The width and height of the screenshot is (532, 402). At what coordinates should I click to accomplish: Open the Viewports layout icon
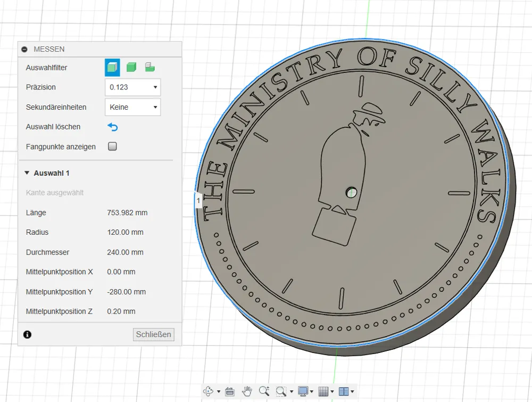[x=344, y=391]
